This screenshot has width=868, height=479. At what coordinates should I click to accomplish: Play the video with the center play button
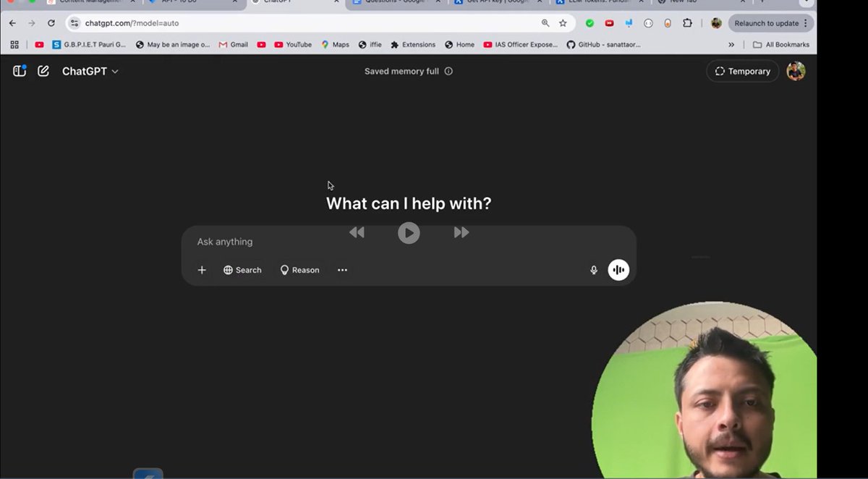pos(409,232)
